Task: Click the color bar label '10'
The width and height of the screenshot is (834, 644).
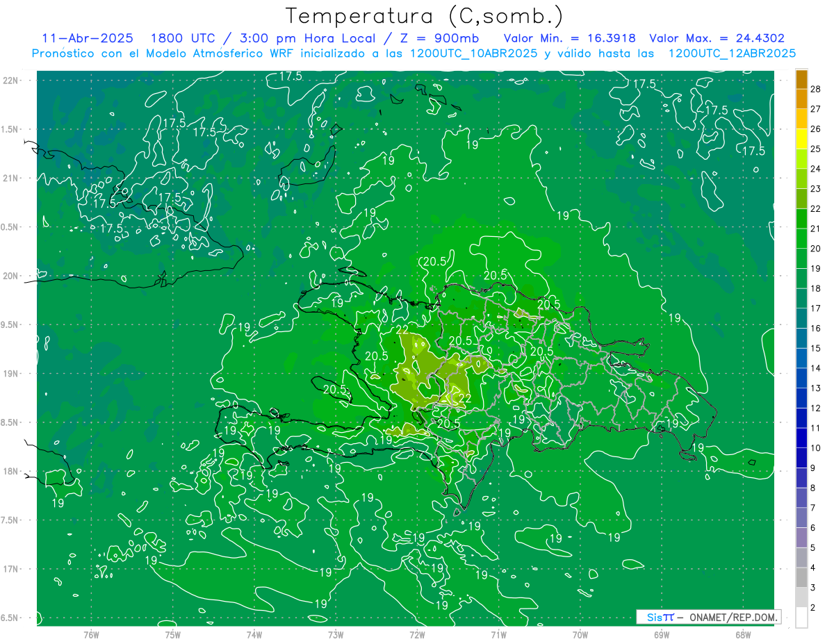Action: (x=816, y=448)
